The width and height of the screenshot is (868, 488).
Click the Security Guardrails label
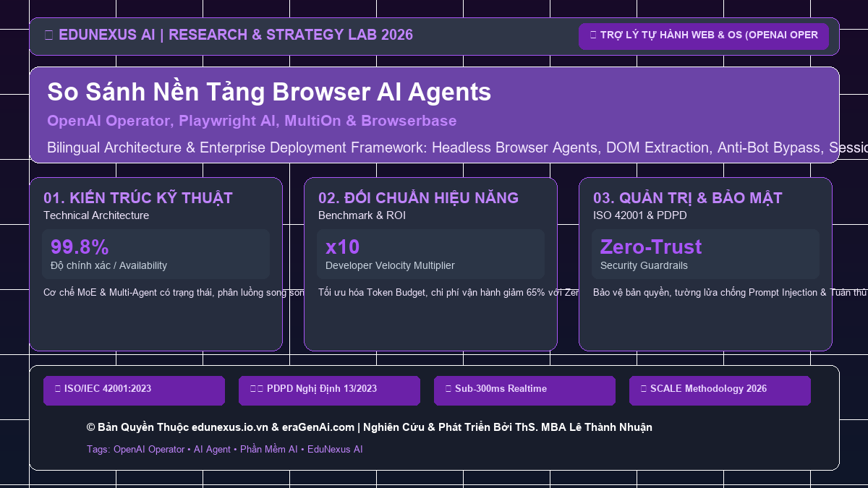pos(644,265)
